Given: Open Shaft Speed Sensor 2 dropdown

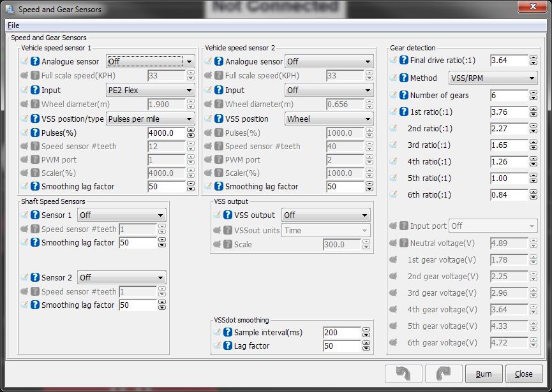Looking at the screenshot, I should point(122,277).
